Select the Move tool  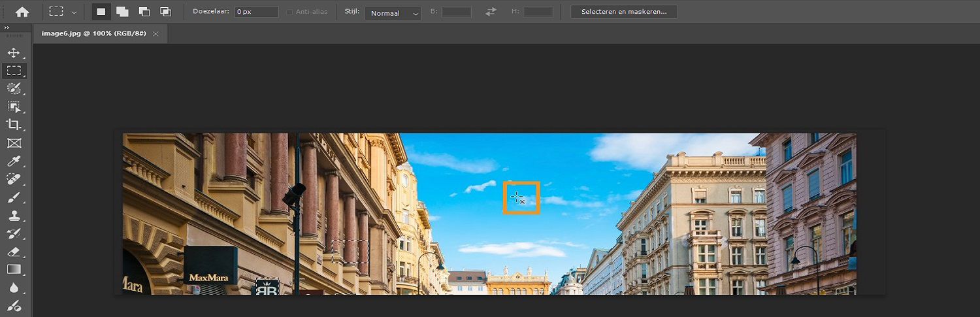pyautogui.click(x=14, y=52)
